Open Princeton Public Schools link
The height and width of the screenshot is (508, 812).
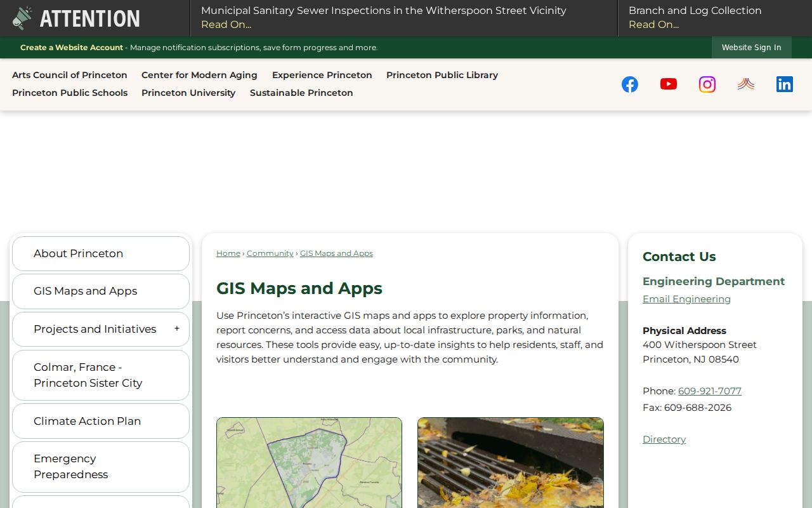tap(70, 93)
